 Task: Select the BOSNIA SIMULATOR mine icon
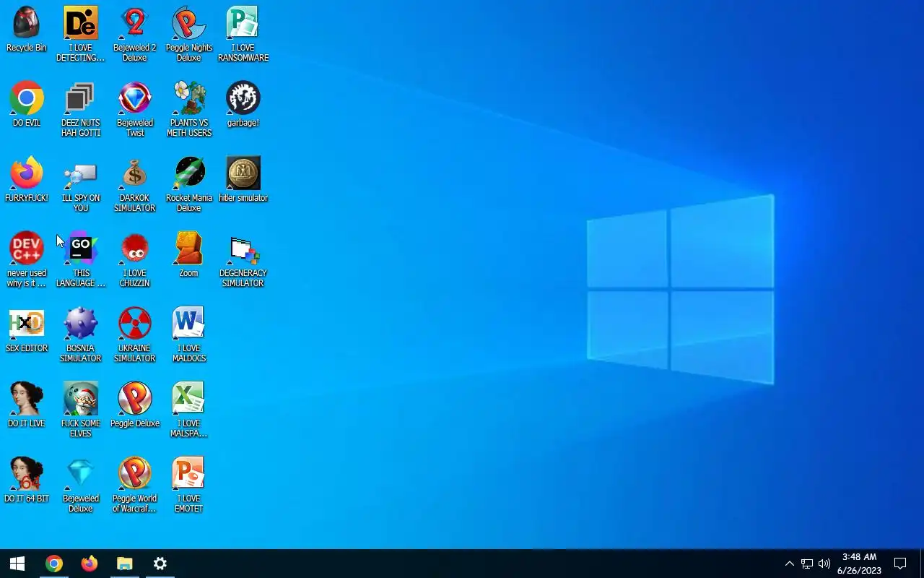coord(81,323)
